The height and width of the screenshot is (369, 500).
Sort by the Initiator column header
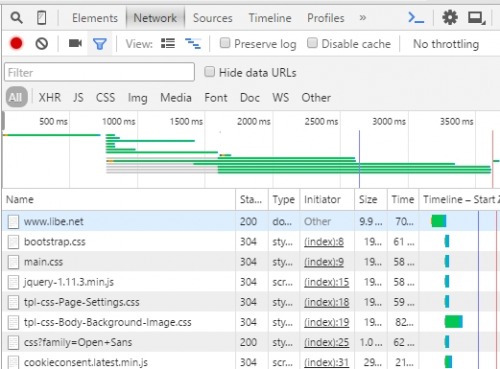[327, 199]
